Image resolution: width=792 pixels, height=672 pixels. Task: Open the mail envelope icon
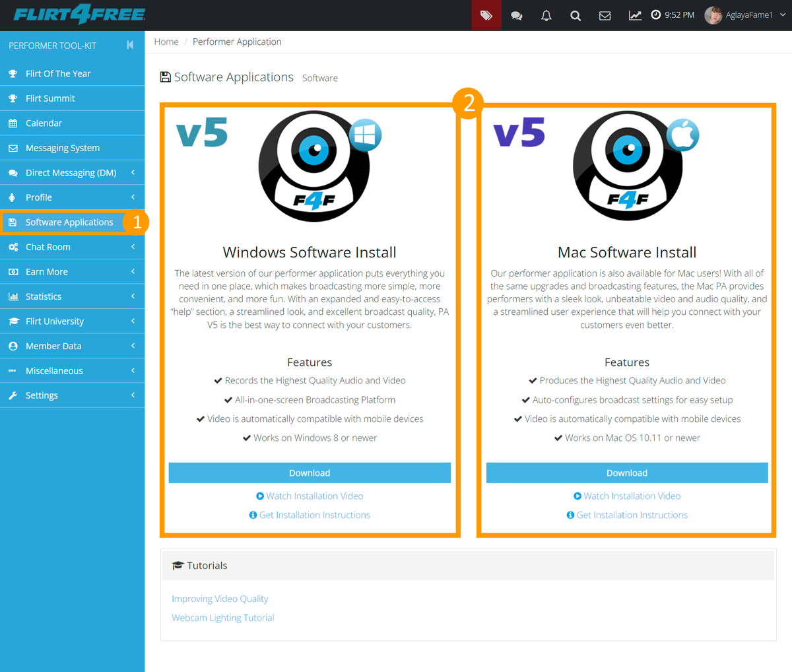(x=605, y=15)
